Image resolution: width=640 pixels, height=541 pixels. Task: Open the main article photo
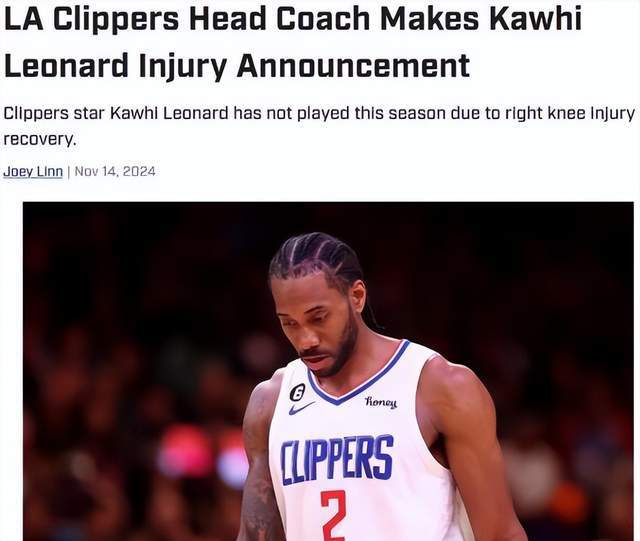[328, 371]
